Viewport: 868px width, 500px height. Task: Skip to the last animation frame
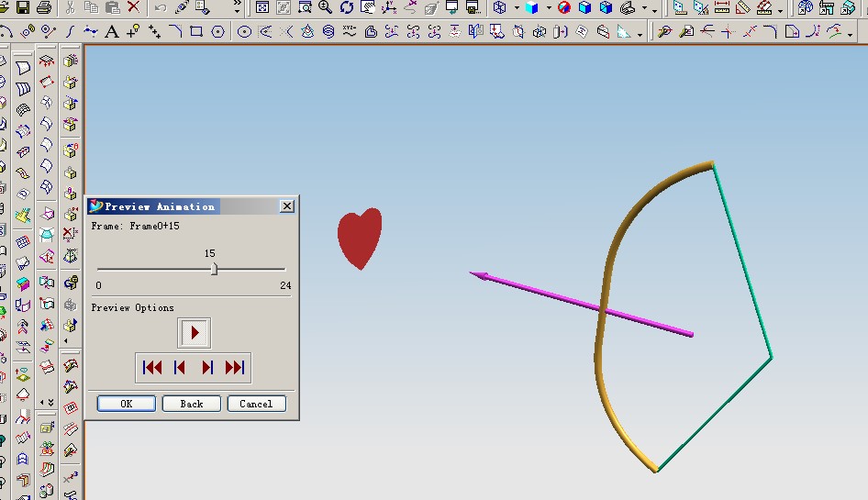(x=235, y=368)
